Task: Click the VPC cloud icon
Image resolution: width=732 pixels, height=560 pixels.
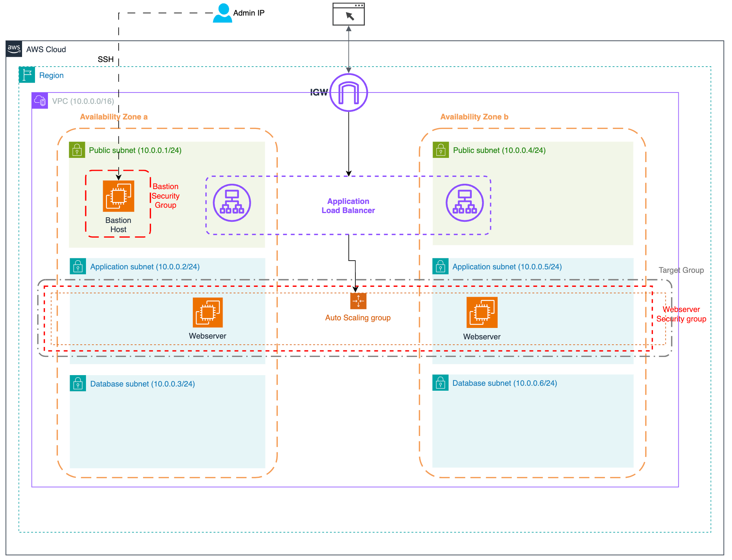Action: coord(40,101)
